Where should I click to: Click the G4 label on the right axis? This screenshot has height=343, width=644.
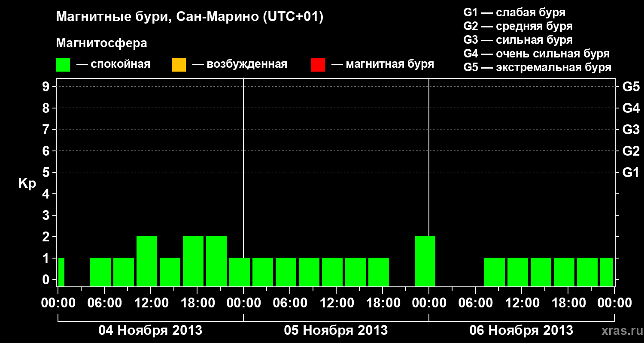(x=631, y=108)
